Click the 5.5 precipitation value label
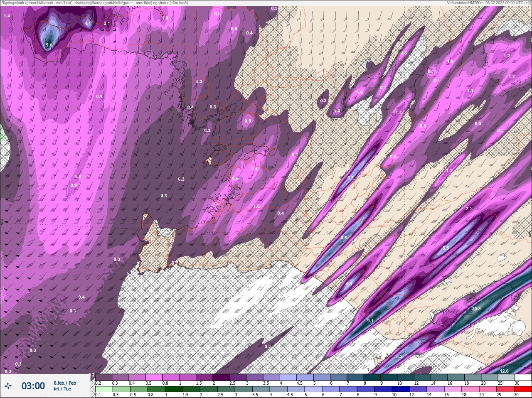This screenshot has height=398, width=532. tap(446, 248)
